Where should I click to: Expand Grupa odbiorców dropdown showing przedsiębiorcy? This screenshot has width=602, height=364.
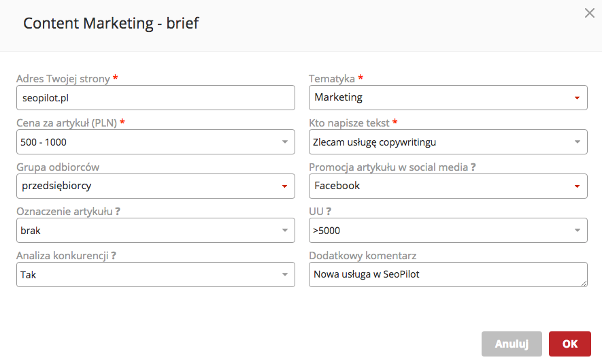[155, 186]
